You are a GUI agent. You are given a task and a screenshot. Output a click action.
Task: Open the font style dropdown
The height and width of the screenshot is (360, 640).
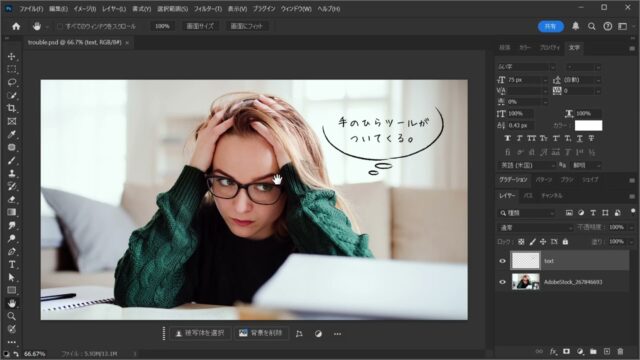583,67
